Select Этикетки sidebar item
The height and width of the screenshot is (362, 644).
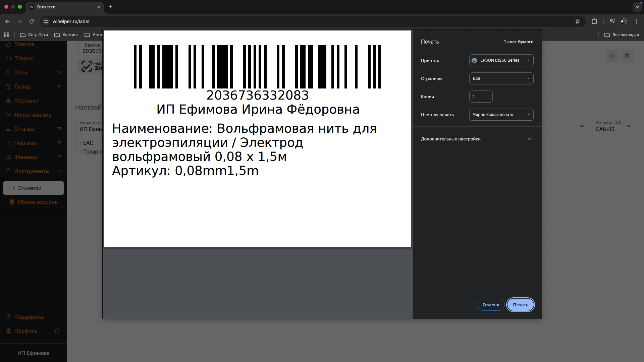[x=33, y=188]
